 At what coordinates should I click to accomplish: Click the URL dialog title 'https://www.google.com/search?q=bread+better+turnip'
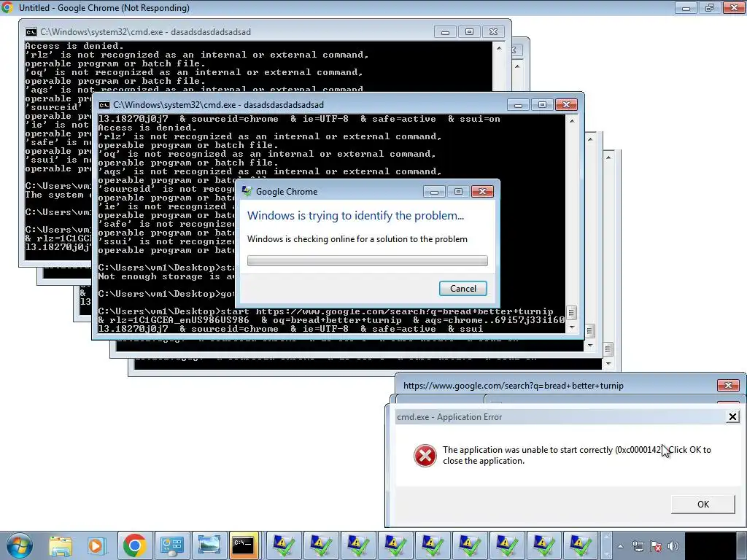(x=513, y=386)
